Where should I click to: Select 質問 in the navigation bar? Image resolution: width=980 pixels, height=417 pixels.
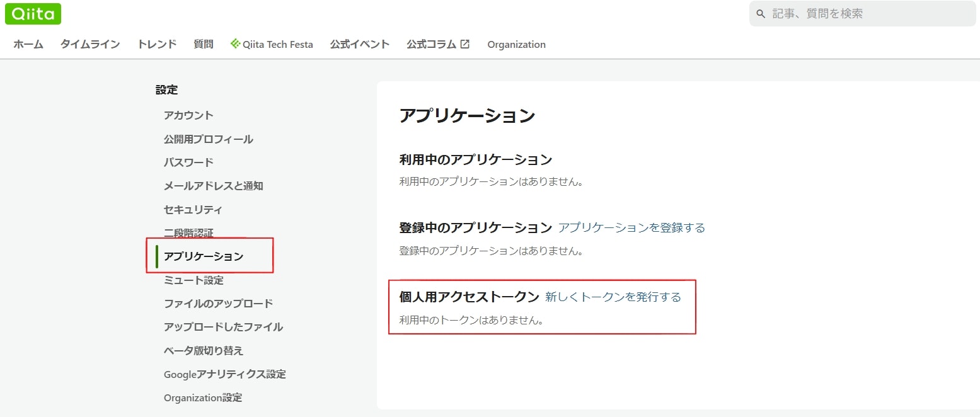(x=204, y=44)
